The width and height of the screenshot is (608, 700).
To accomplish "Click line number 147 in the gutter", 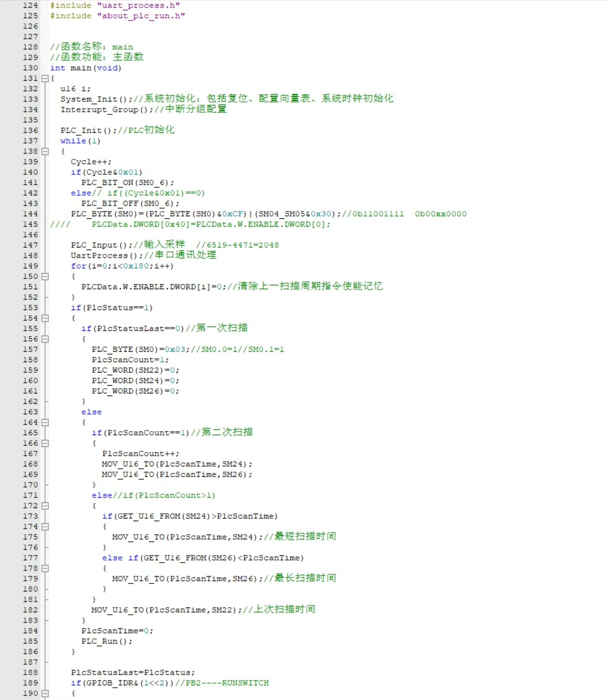I will click(30, 245).
